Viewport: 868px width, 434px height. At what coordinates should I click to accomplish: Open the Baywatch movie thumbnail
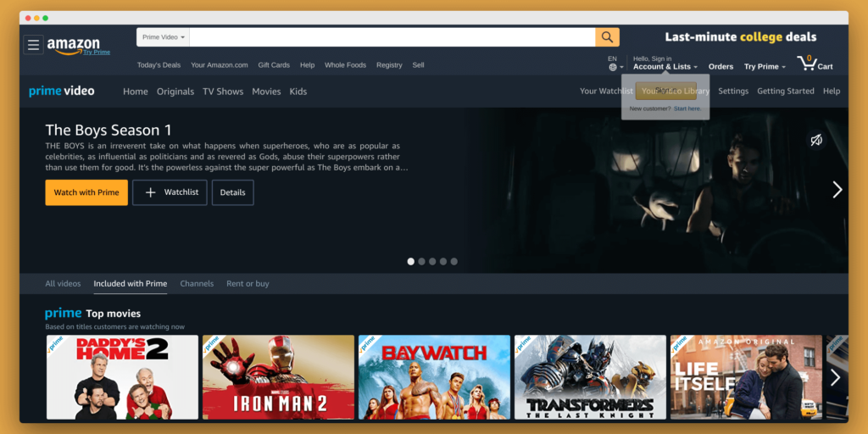435,377
